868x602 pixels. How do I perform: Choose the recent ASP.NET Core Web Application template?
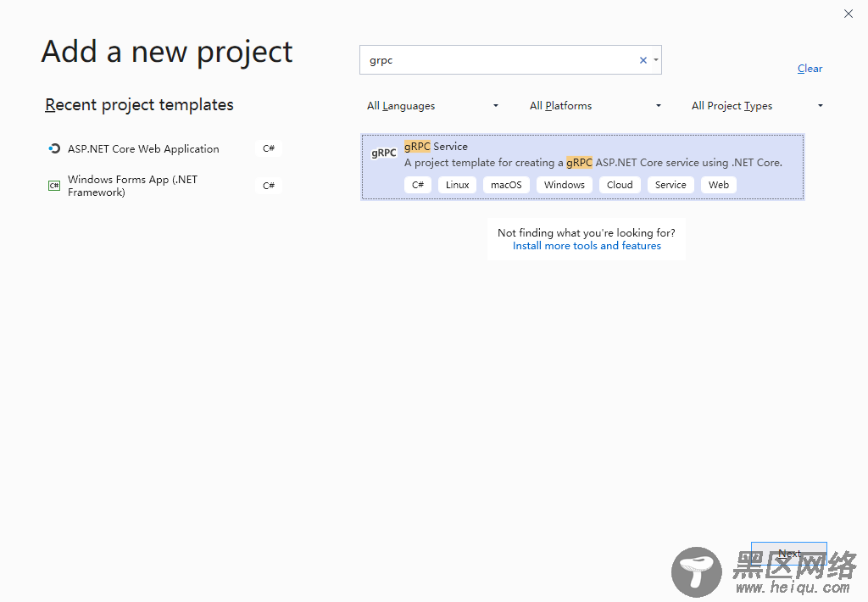143,149
